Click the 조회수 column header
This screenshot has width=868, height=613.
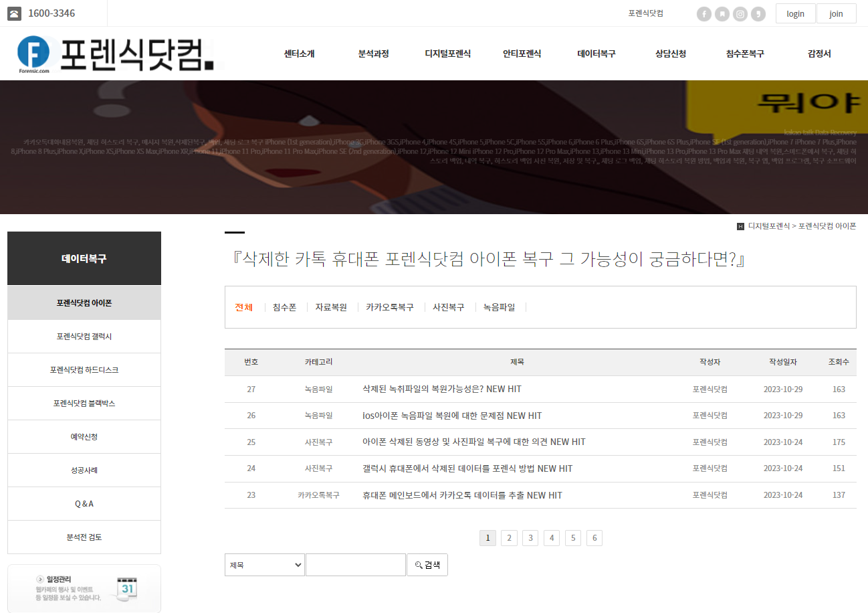click(x=839, y=362)
